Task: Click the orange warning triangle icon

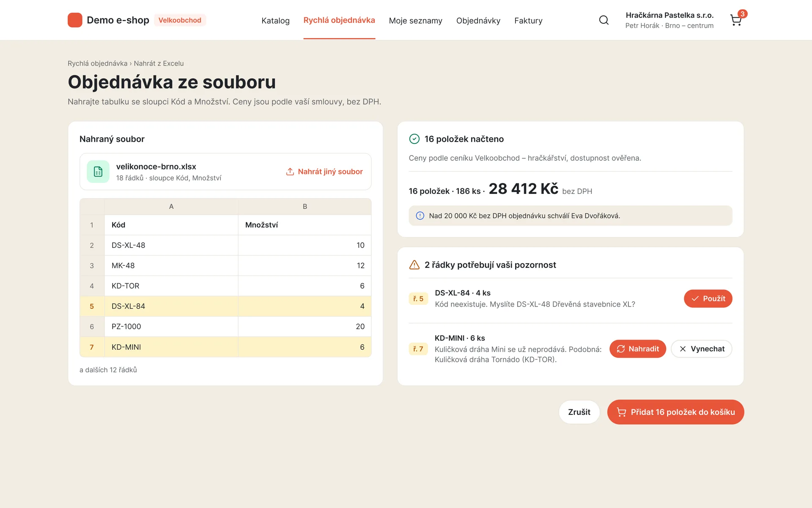Action: [x=414, y=265]
